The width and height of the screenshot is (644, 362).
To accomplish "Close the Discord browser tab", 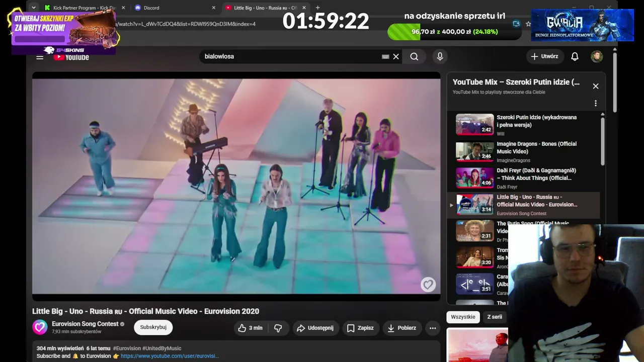I will [x=213, y=8].
